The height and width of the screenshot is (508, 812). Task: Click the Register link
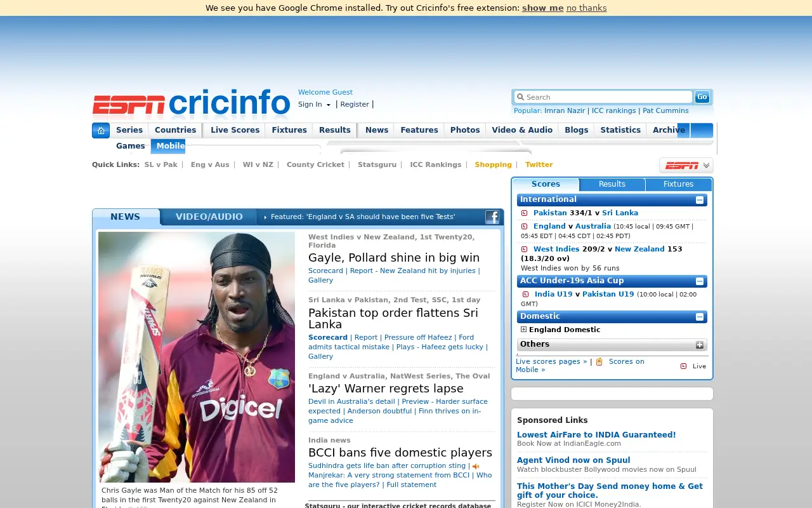coord(355,105)
